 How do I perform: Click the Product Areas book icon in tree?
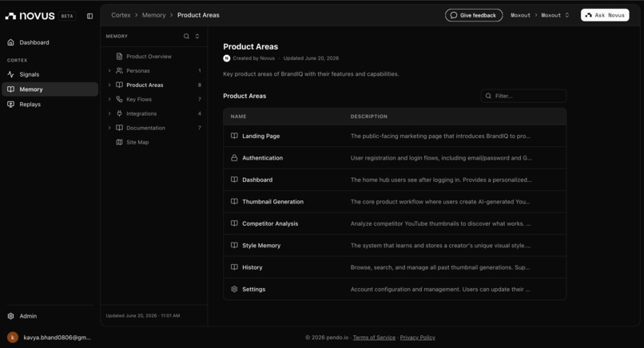(x=119, y=85)
